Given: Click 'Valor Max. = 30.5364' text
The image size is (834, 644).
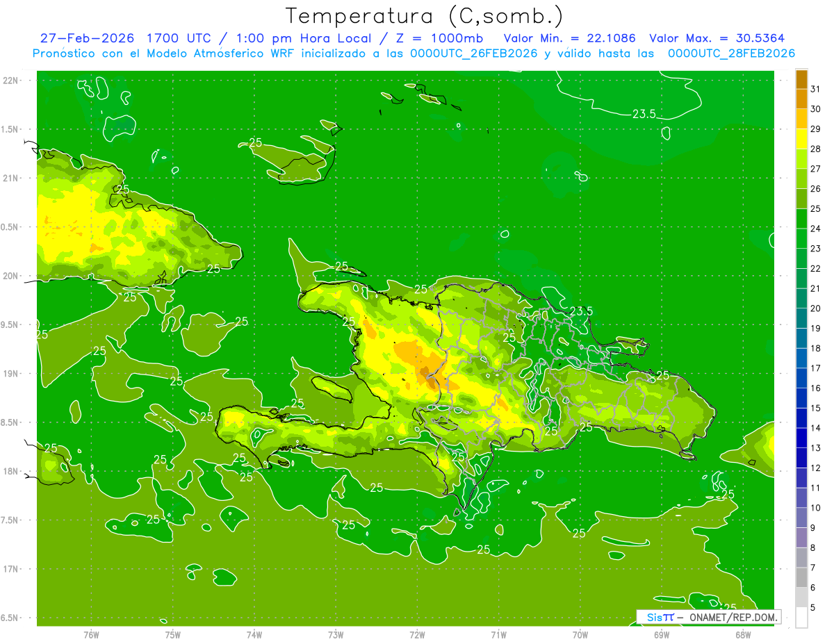Looking at the screenshot, I should click(717, 38).
